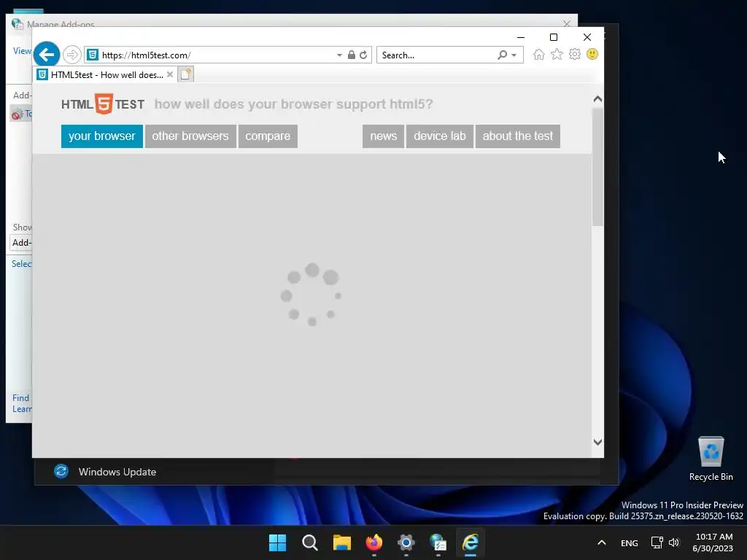
Task: Minimize the Internet Explorer window
Action: click(521, 37)
